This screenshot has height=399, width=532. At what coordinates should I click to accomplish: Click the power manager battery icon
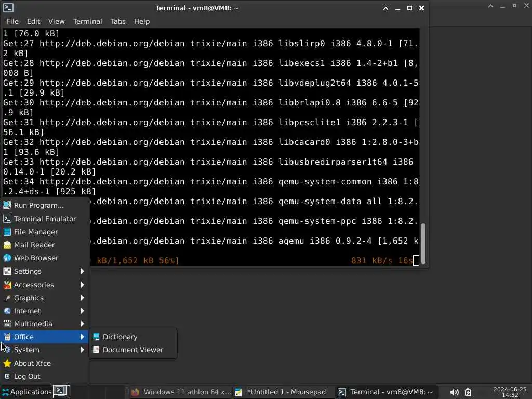tap(468, 392)
